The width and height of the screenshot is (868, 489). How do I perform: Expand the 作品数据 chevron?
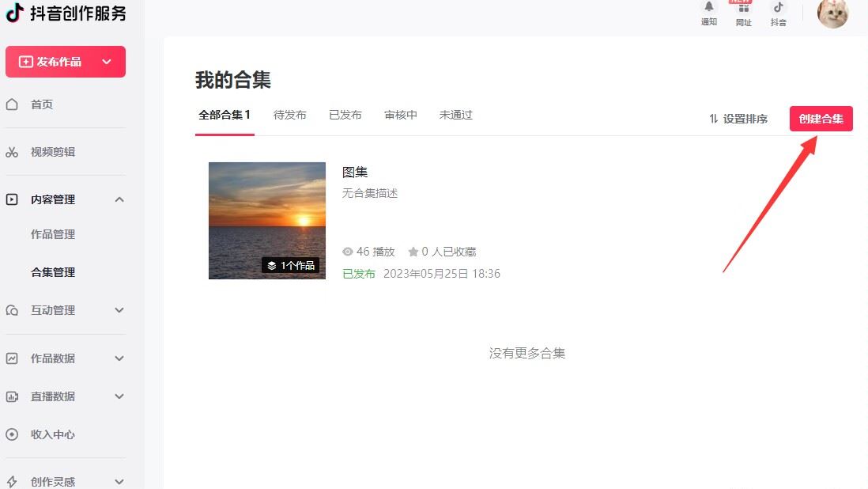click(119, 358)
